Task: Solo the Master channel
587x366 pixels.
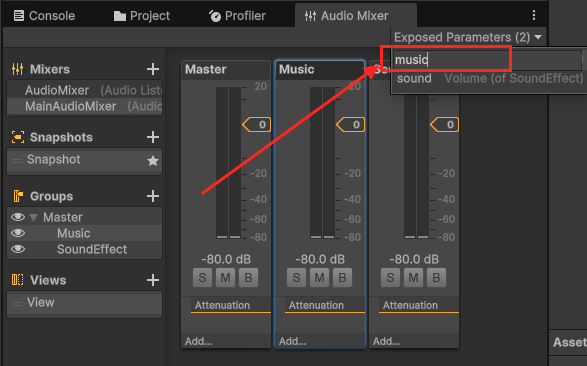Action: pyautogui.click(x=203, y=278)
